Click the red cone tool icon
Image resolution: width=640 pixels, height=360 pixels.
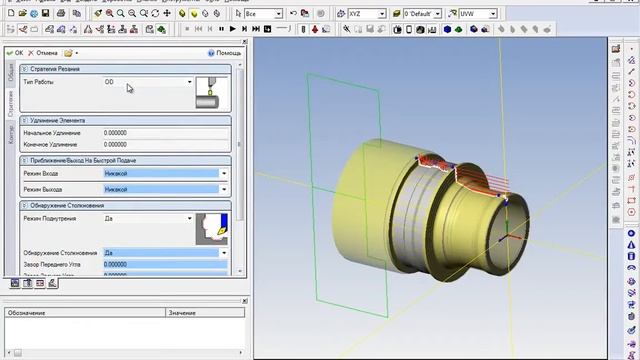(x=315, y=29)
